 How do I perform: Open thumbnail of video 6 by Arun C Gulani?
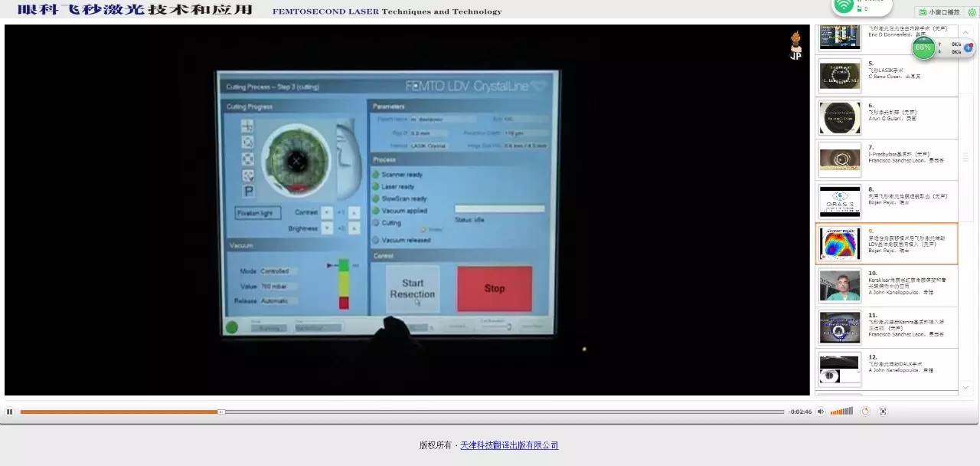840,117
